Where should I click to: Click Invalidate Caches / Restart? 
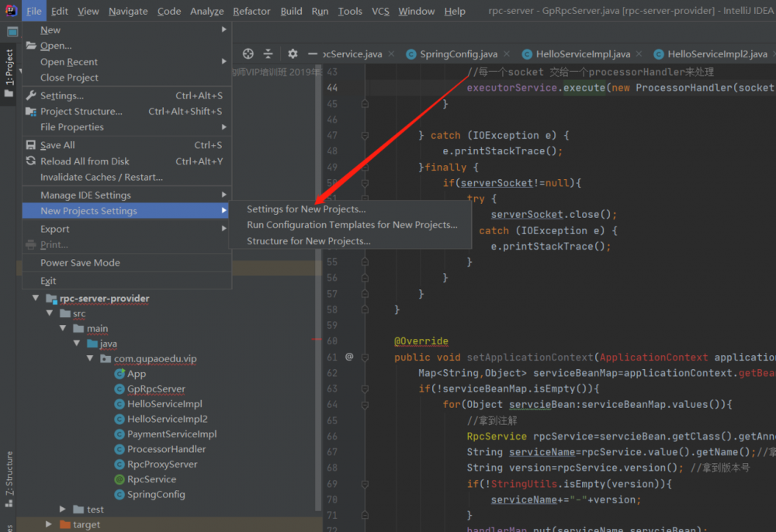101,177
